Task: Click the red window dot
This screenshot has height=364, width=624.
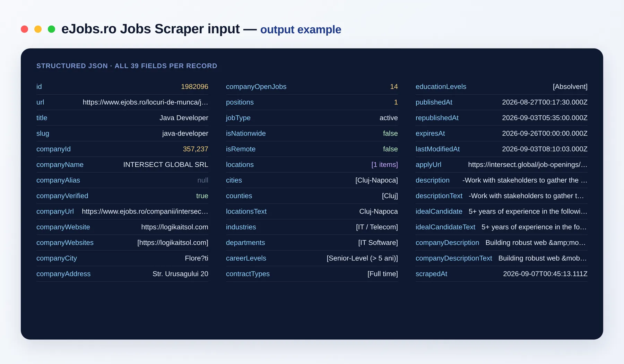Action: pyautogui.click(x=24, y=29)
